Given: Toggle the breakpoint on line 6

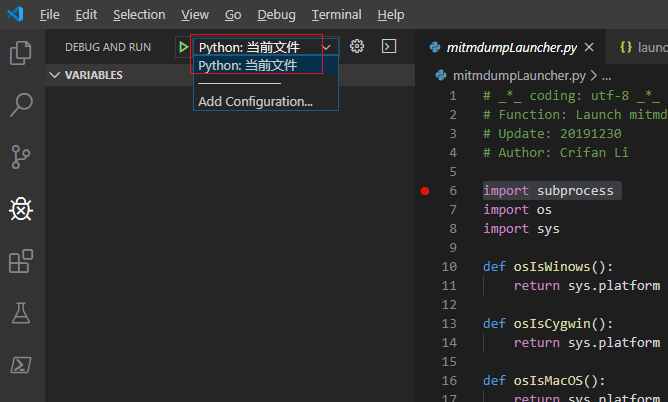Looking at the screenshot, I should tap(425, 191).
